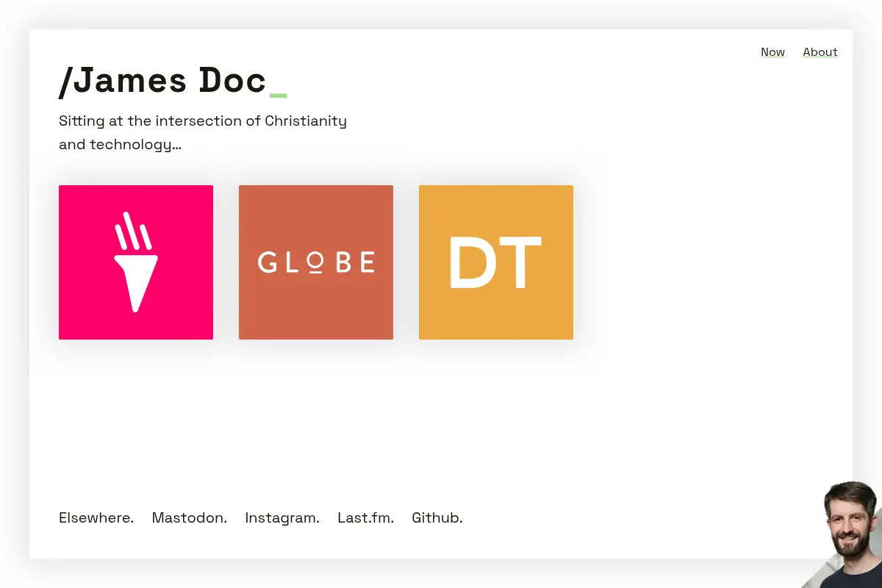Visit the Last.fm profile link
Viewport: 882px width, 588px height.
(365, 518)
